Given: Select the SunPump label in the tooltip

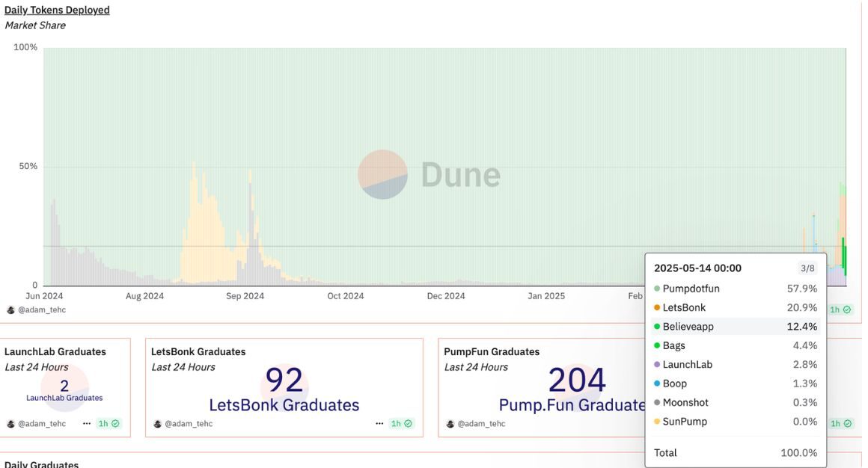Looking at the screenshot, I should [x=685, y=422].
